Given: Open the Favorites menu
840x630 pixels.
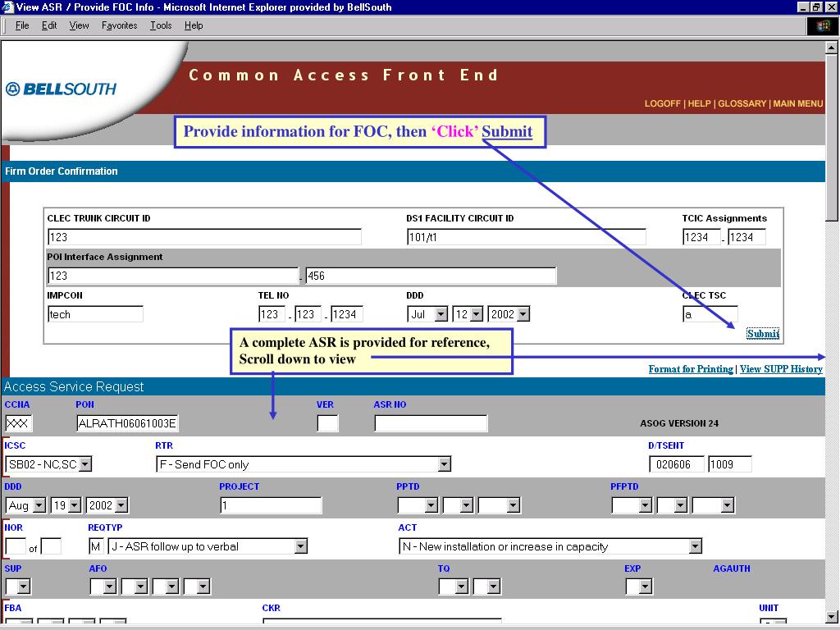Looking at the screenshot, I should [x=120, y=25].
